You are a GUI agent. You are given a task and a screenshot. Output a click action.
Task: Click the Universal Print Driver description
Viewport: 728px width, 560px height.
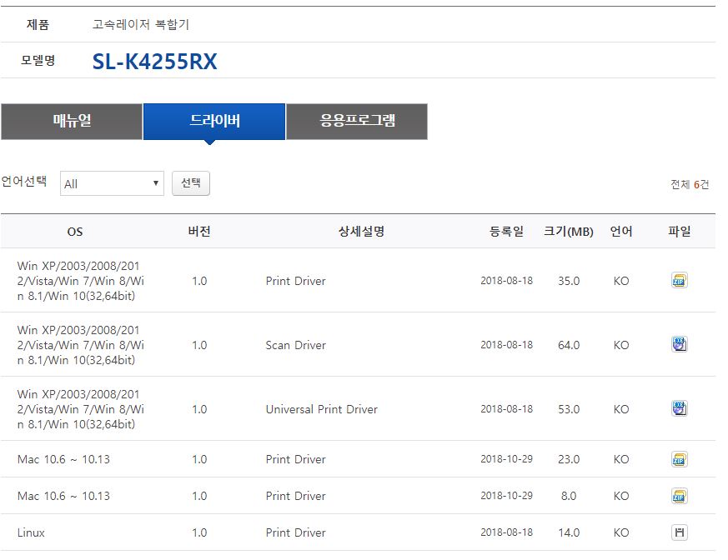click(322, 409)
